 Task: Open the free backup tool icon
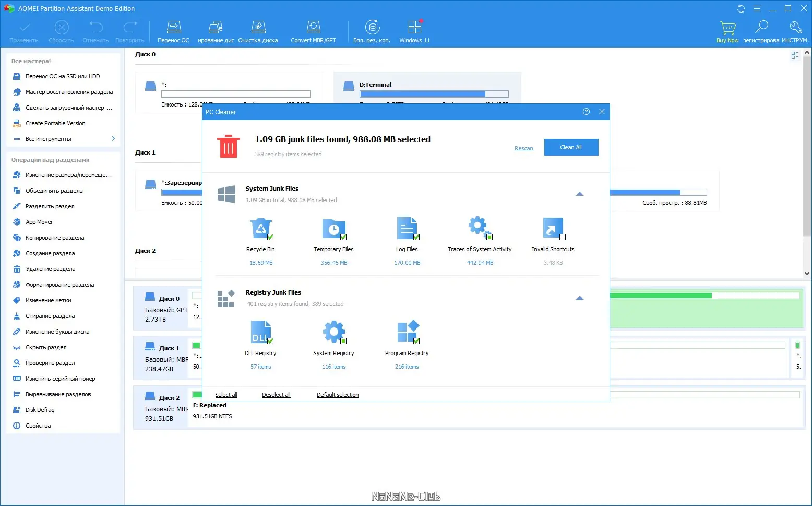[372, 32]
